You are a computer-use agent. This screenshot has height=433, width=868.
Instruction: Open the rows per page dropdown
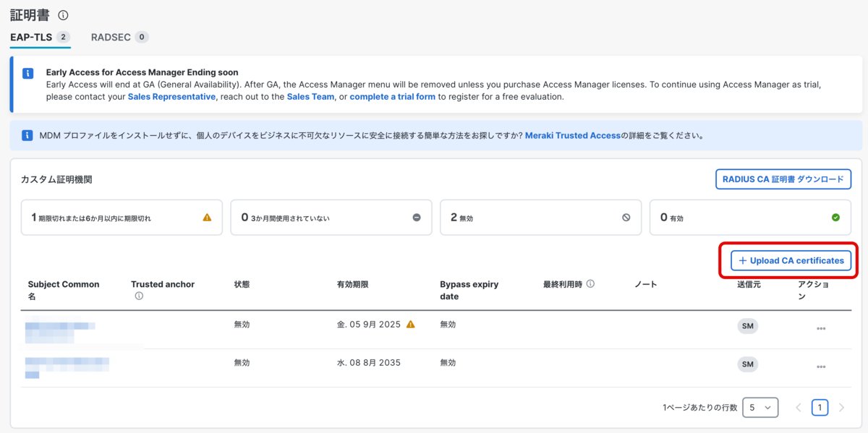click(760, 408)
